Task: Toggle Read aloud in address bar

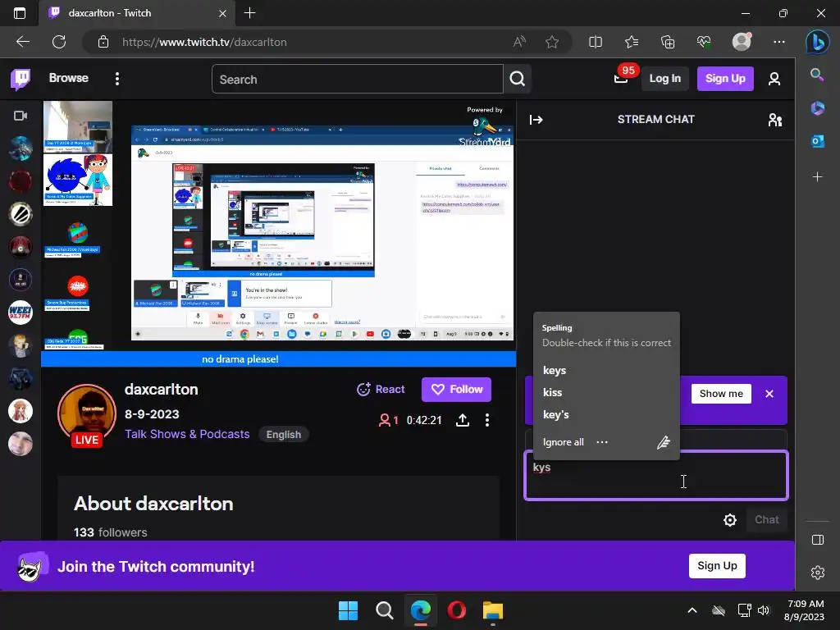Action: (x=519, y=42)
